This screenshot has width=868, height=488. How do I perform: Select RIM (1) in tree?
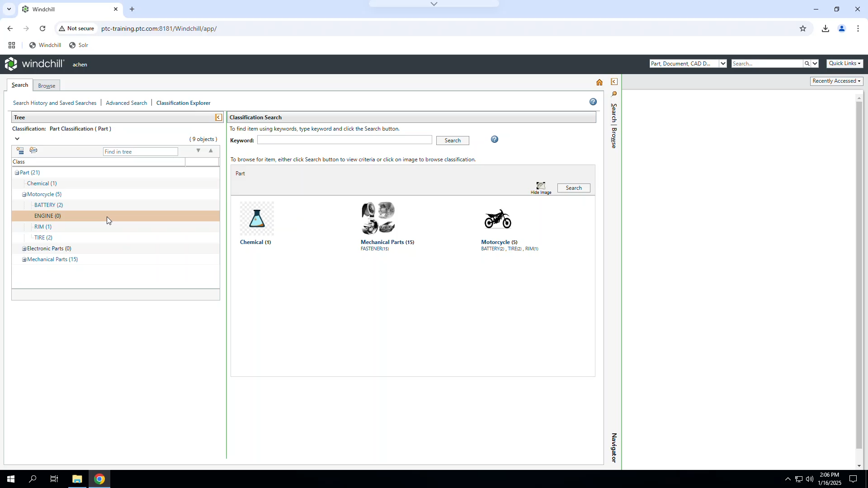pos(43,227)
